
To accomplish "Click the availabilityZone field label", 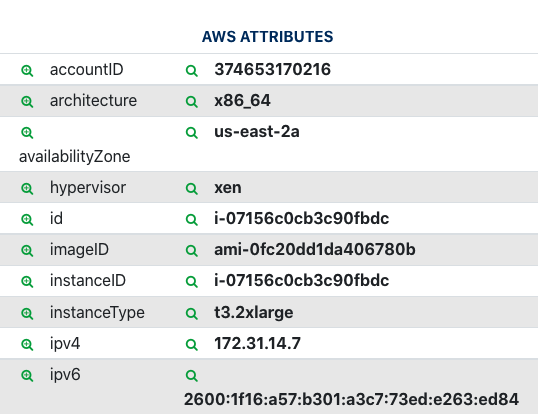I will tap(75, 157).
